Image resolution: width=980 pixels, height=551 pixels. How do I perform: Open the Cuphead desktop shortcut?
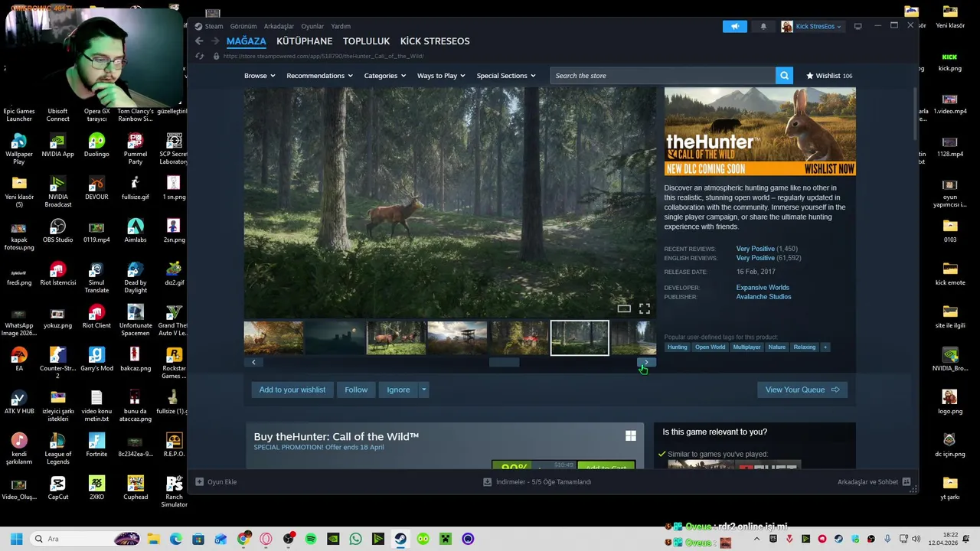click(x=136, y=487)
